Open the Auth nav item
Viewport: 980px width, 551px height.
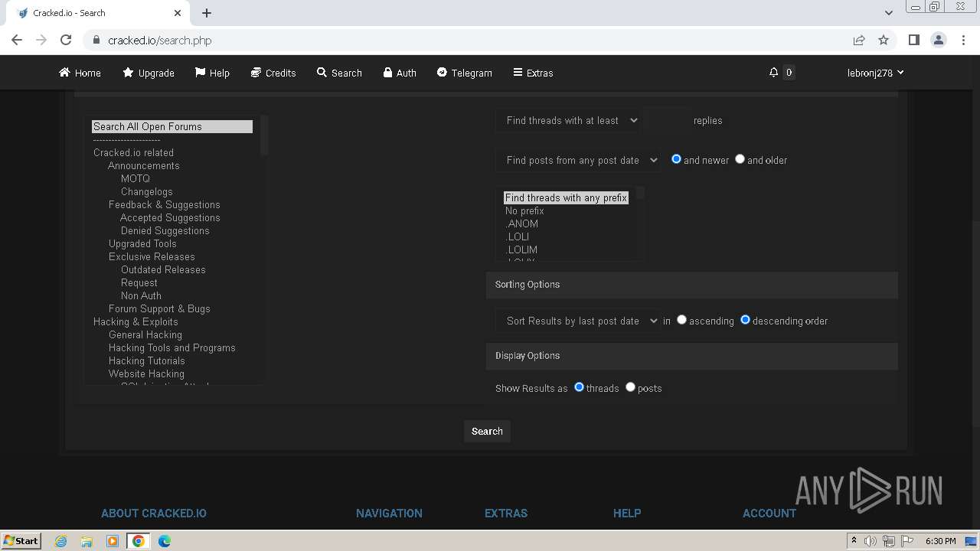[x=400, y=73]
